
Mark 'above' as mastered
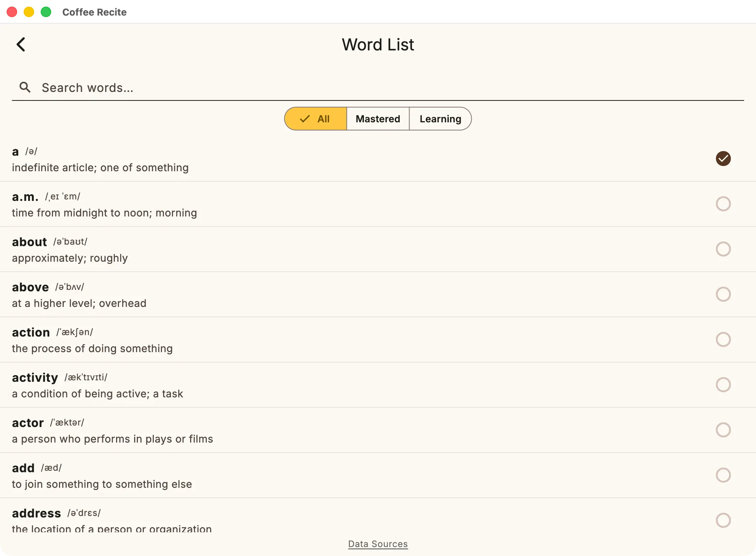(x=723, y=294)
